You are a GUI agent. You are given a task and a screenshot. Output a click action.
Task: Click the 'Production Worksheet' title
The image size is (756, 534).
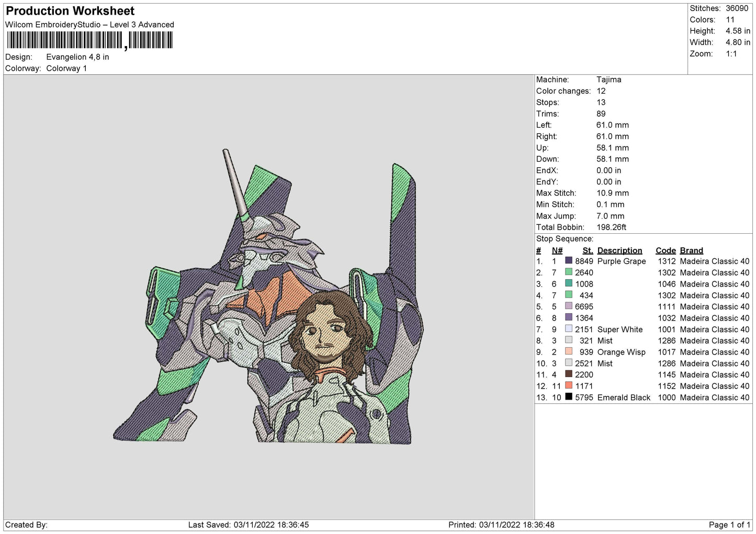point(70,11)
